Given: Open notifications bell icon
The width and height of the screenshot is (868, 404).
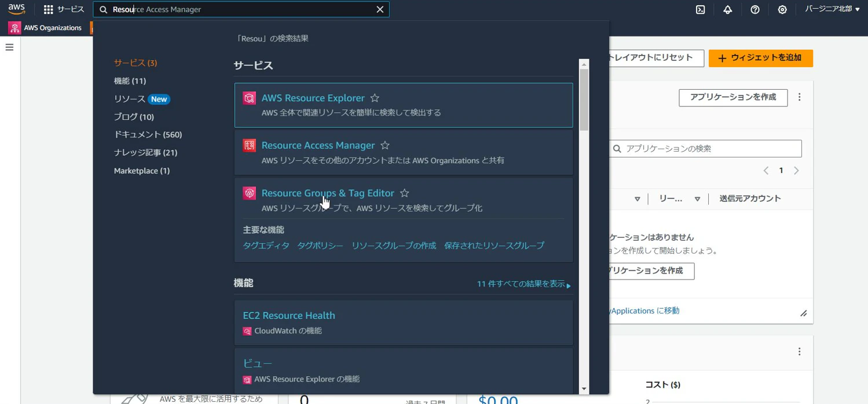Looking at the screenshot, I should (x=727, y=9).
